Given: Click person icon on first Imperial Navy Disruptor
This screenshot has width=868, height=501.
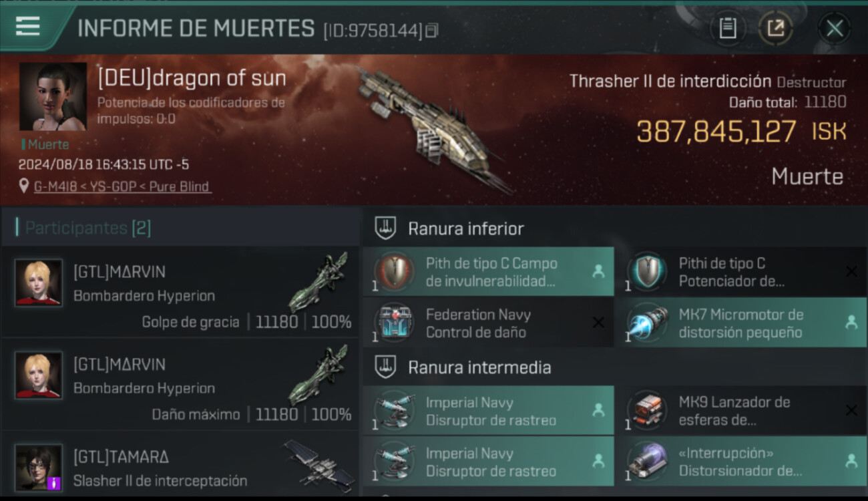Looking at the screenshot, I should (x=598, y=410).
